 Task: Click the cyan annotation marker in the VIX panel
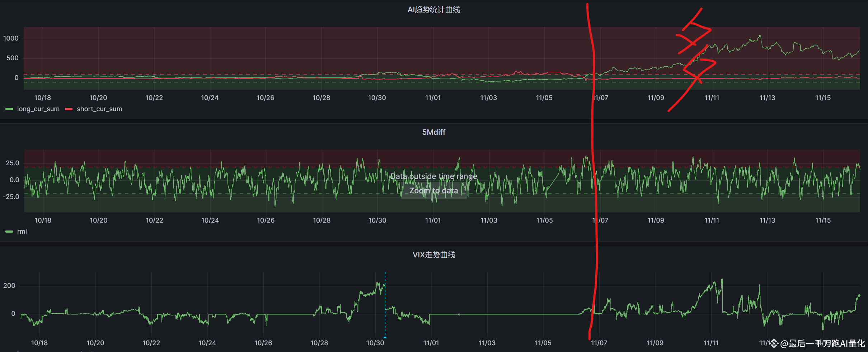click(x=385, y=337)
